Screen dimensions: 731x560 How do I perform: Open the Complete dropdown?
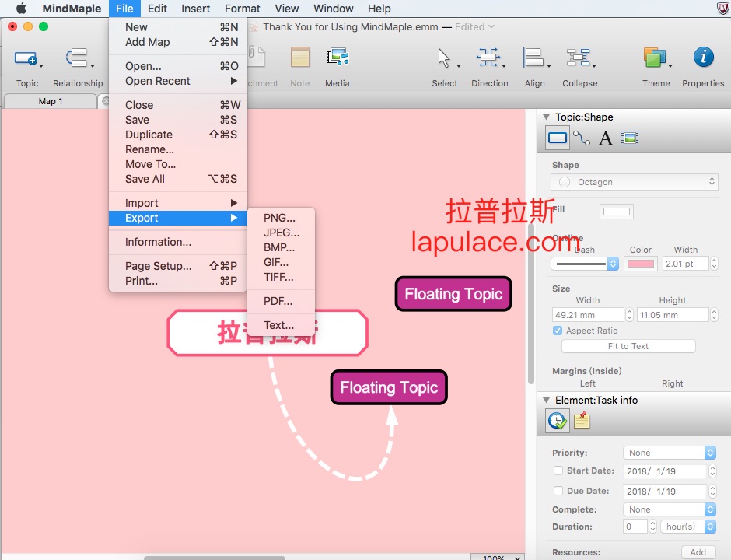point(669,509)
